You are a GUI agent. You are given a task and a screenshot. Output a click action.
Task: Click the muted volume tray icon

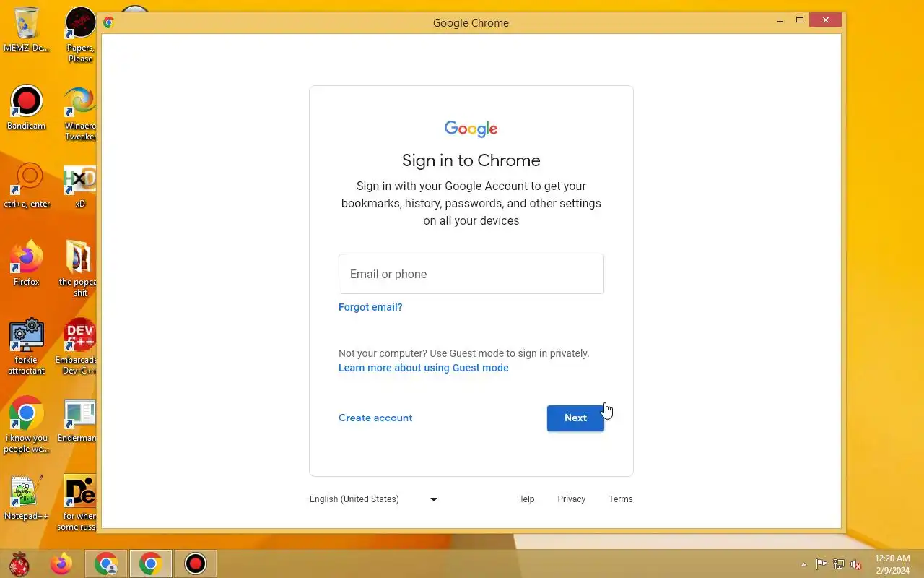(x=856, y=564)
